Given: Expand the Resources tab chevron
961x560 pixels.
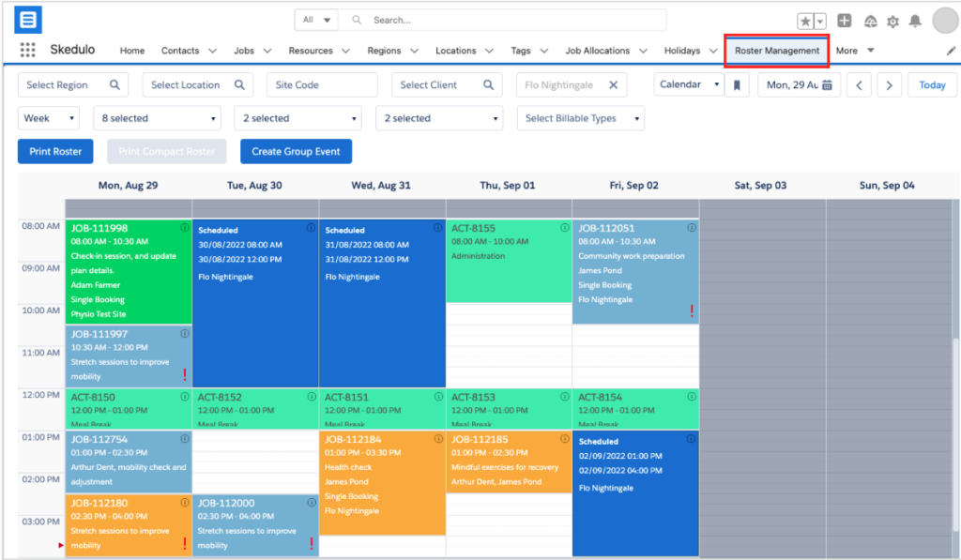Looking at the screenshot, I should [x=345, y=51].
